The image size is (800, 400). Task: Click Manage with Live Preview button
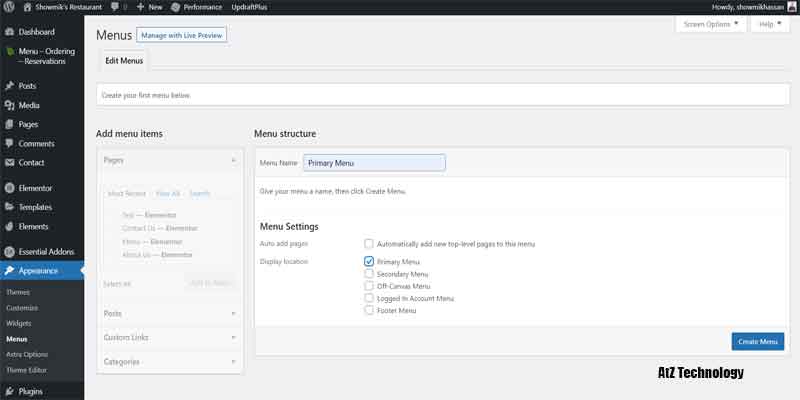pyautogui.click(x=182, y=35)
